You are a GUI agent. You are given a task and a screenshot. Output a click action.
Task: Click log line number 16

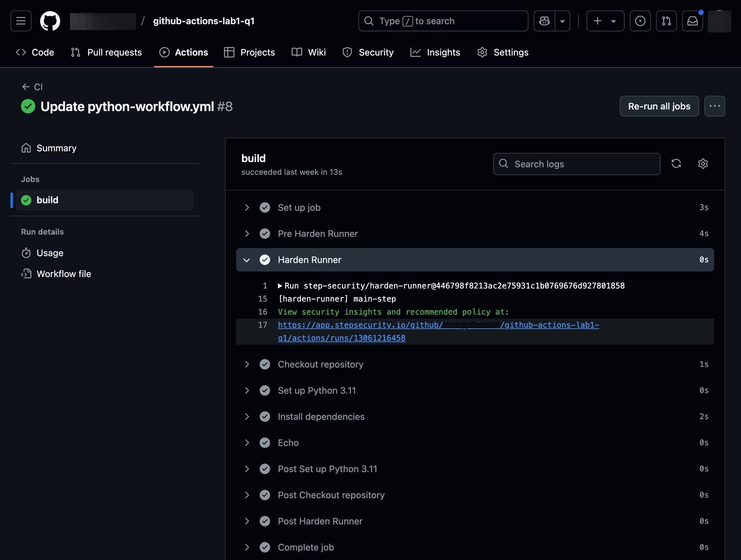(263, 312)
